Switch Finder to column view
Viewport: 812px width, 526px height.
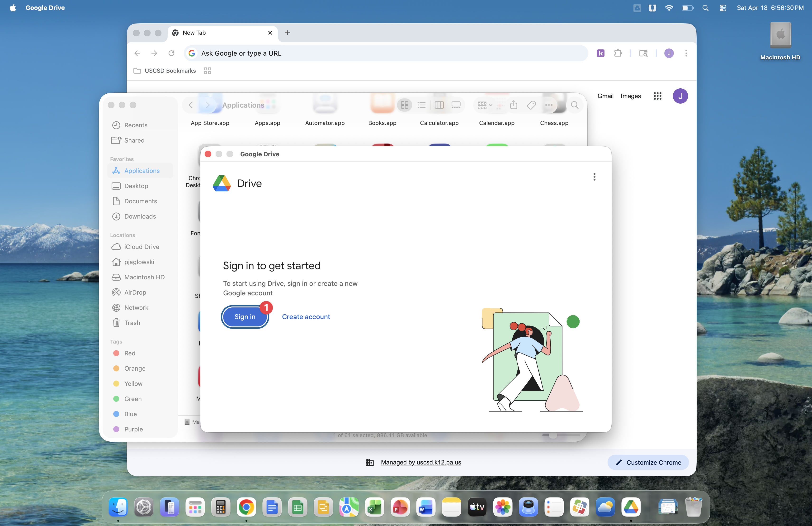coord(439,105)
